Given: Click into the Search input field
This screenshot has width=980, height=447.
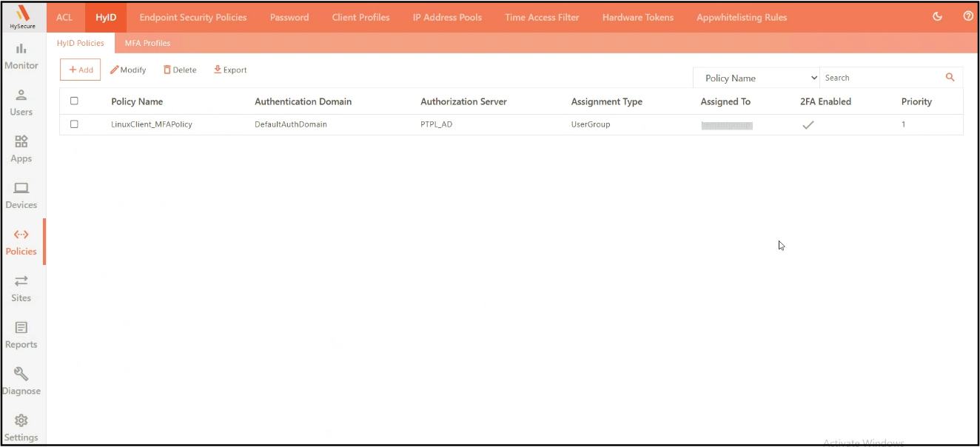Looking at the screenshot, I should click(879, 78).
